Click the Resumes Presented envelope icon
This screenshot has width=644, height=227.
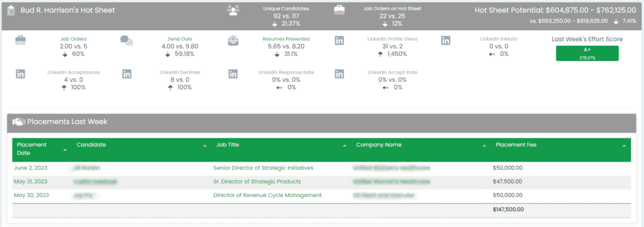coord(233,41)
